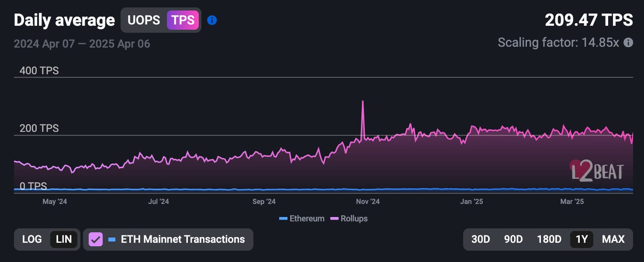Screen dimensions: 644x262
Task: Select the TPS metric option
Action: (x=183, y=20)
